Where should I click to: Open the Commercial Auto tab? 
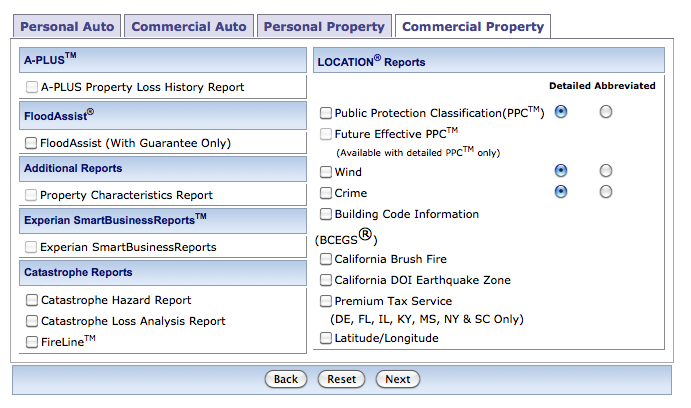189,27
